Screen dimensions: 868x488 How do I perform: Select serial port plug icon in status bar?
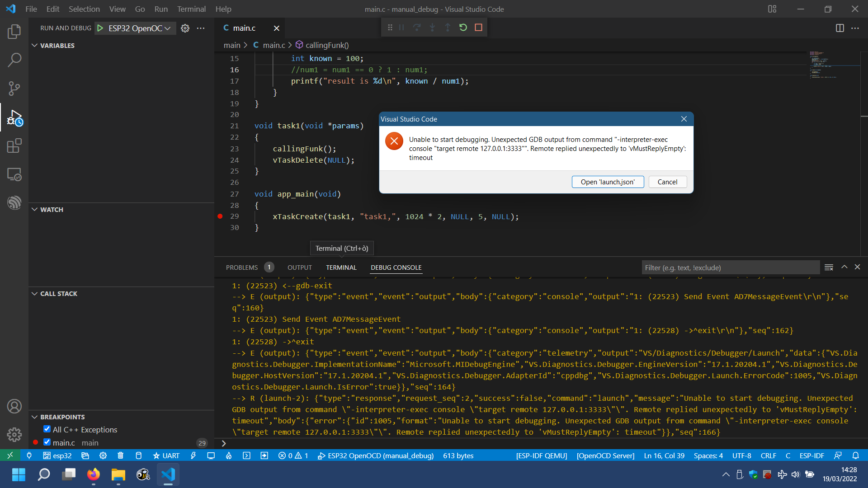[29, 455]
